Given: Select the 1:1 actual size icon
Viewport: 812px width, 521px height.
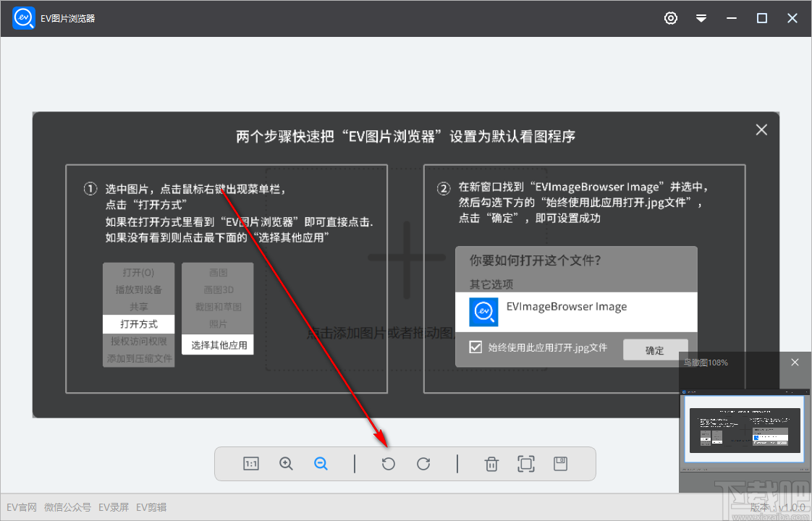Looking at the screenshot, I should coord(250,463).
